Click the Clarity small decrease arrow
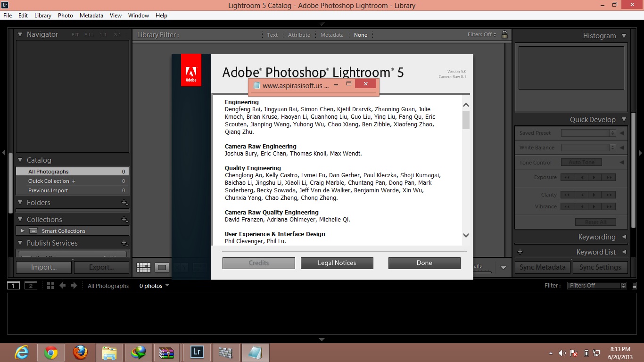The width and height of the screenshot is (644, 362). pyautogui.click(x=581, y=195)
